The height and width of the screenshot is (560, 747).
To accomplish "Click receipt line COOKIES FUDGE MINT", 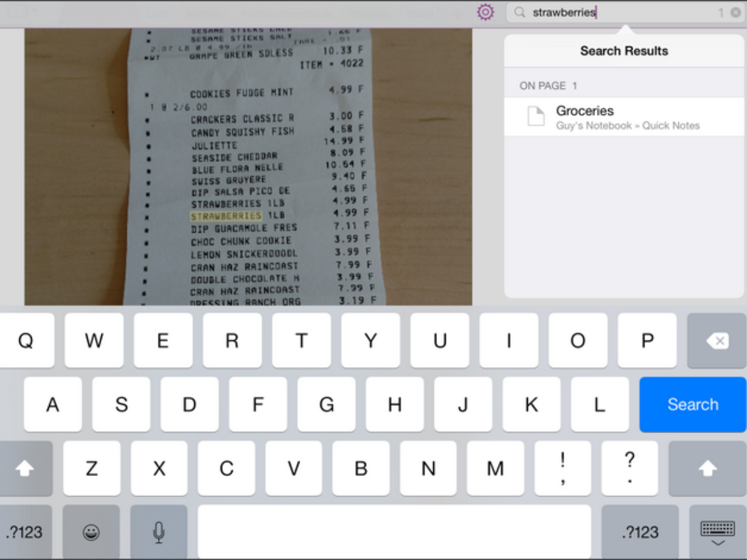I will [242, 93].
